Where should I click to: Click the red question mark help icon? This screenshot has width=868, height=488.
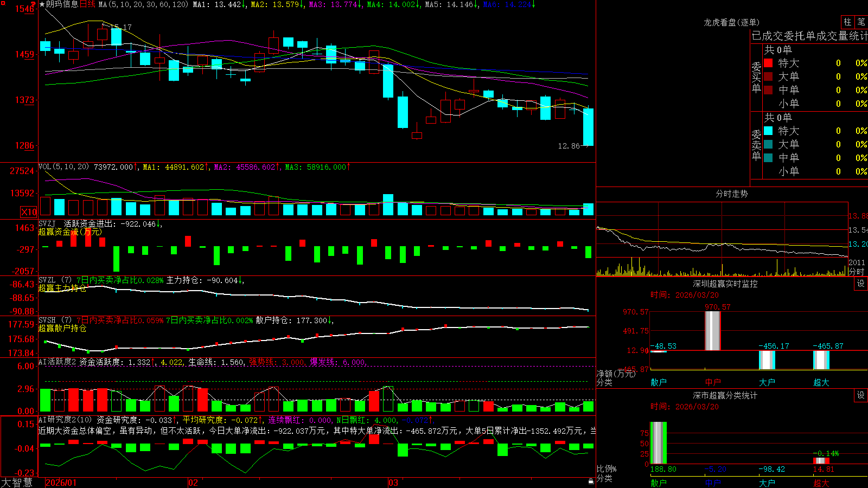click(34, 4)
